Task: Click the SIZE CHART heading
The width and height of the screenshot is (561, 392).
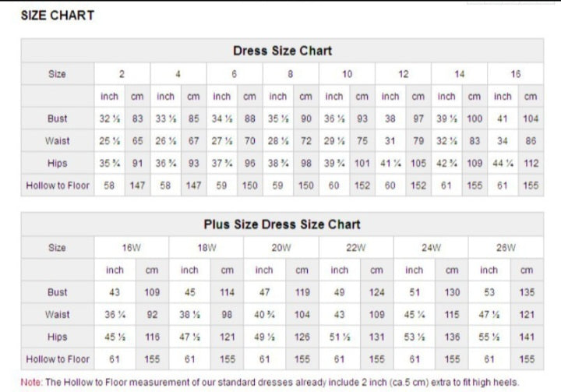Action: point(58,16)
